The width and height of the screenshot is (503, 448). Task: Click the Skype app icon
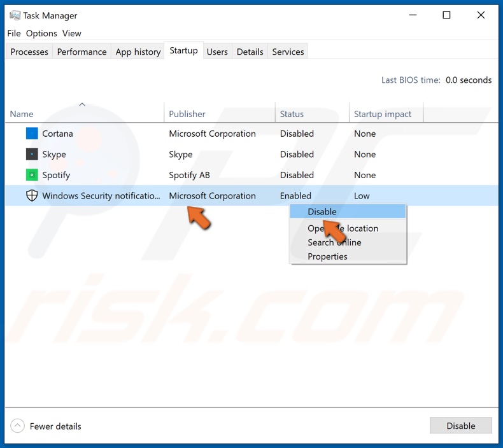coord(32,154)
